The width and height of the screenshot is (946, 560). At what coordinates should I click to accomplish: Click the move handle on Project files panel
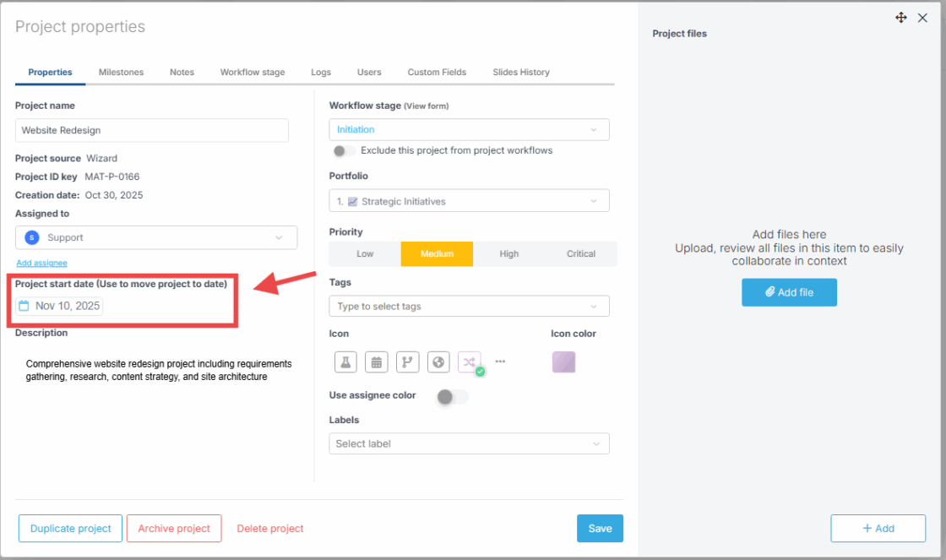coord(900,17)
